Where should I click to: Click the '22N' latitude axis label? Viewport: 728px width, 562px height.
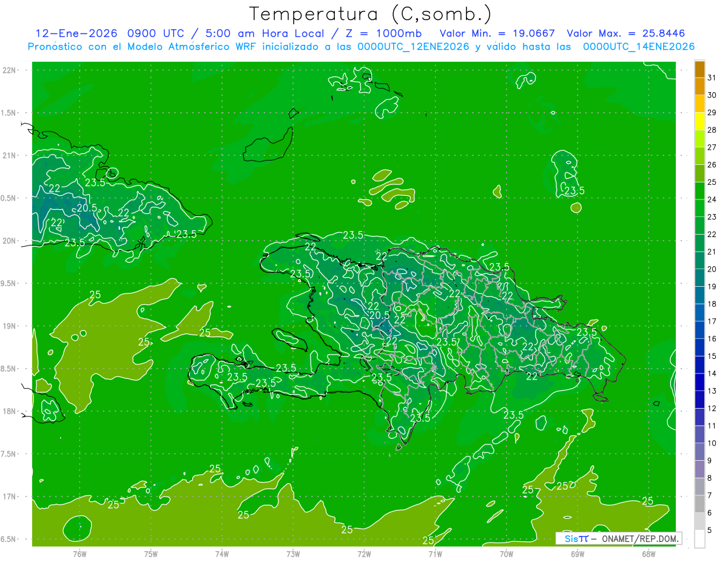point(9,70)
